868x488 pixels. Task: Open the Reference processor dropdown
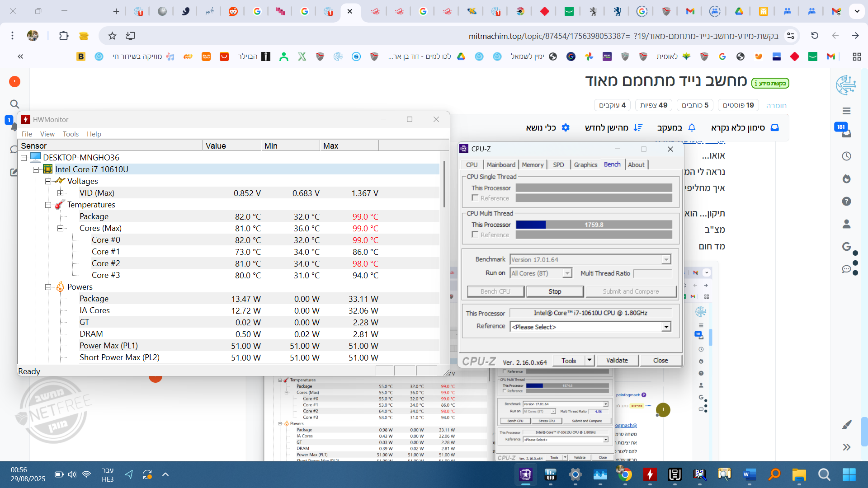click(x=666, y=327)
